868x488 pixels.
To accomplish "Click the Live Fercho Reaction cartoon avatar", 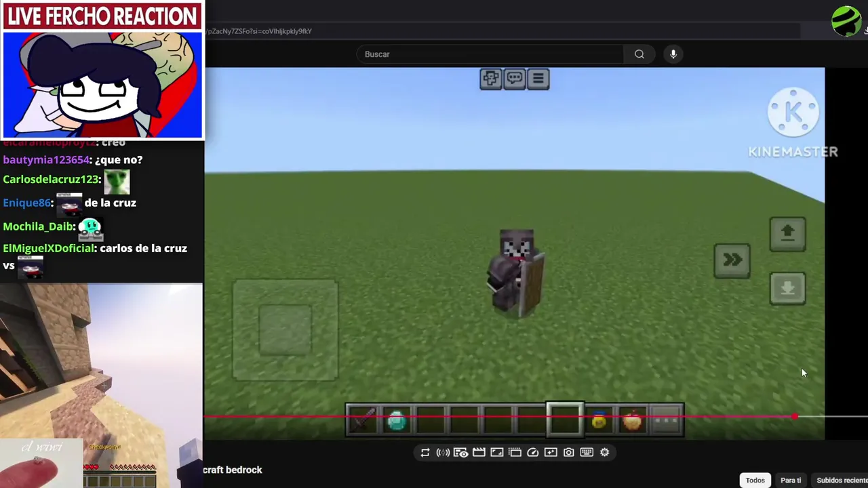I will coord(102,83).
